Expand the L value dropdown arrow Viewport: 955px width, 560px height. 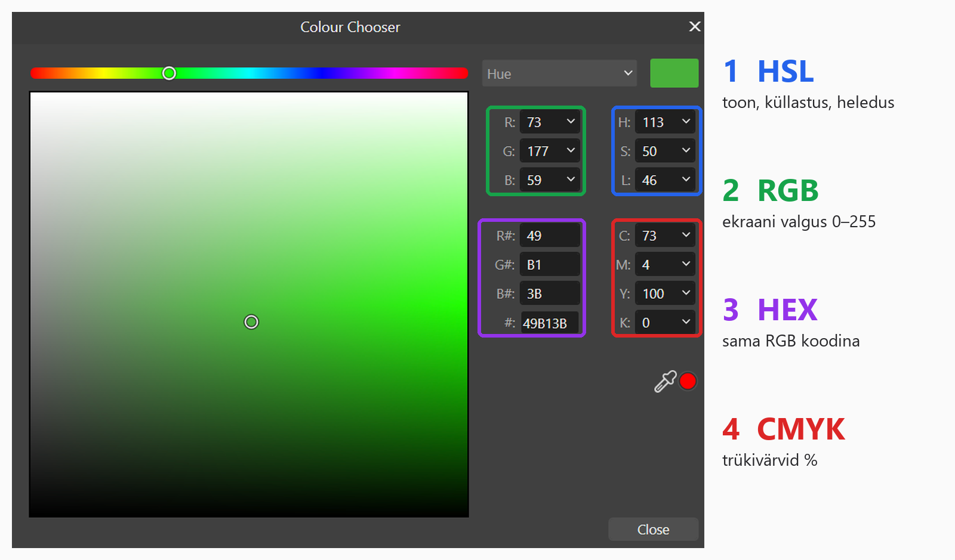686,180
